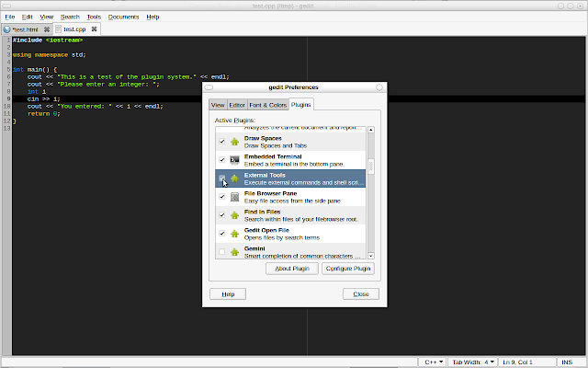The height and width of the screenshot is (368, 588).
Task: Click the 'return 0;' code line
Action: coord(44,114)
